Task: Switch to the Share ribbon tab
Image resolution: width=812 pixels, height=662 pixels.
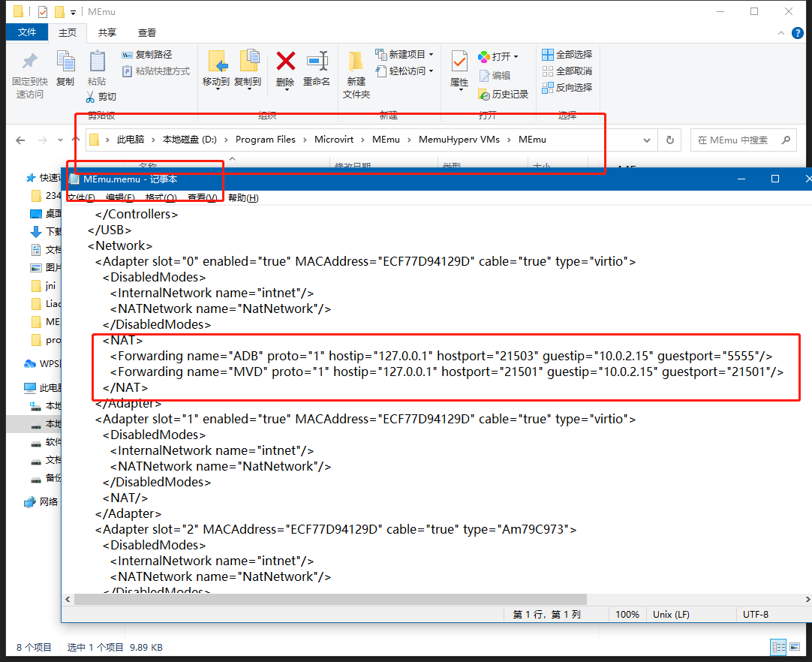Action: coord(107,32)
